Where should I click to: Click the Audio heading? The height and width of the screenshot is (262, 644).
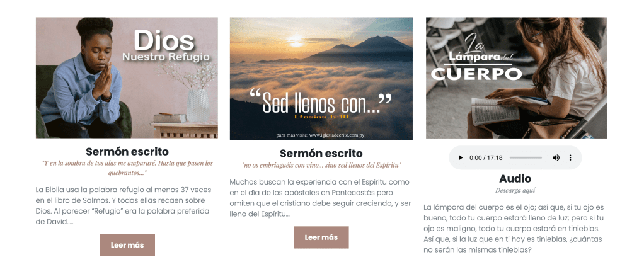515,179
